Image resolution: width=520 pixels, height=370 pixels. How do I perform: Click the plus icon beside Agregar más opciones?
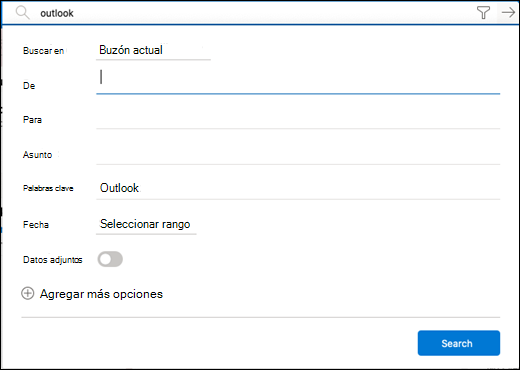click(x=28, y=294)
